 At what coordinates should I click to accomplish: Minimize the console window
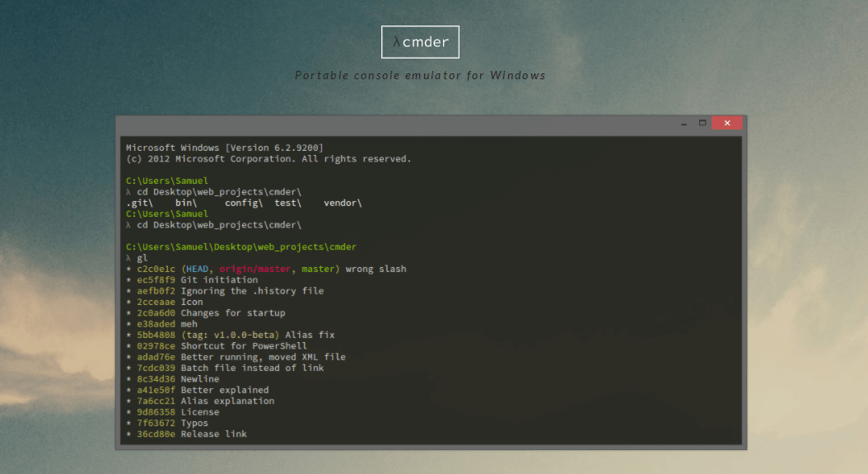(x=684, y=123)
